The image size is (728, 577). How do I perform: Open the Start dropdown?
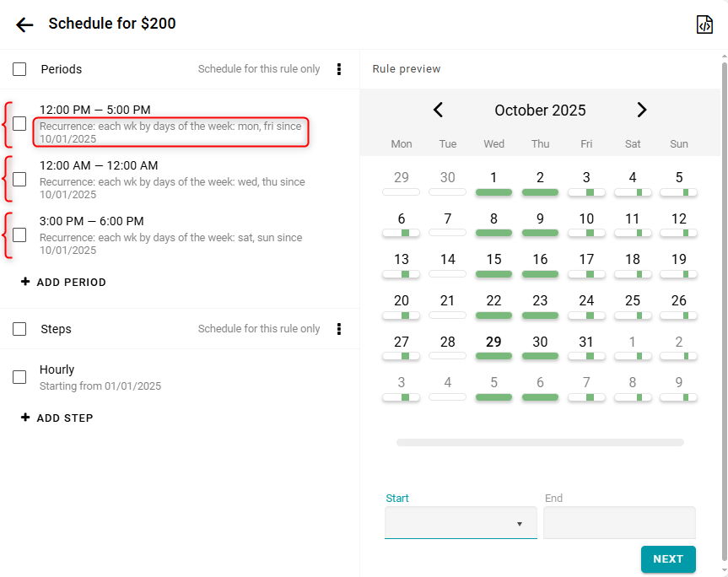click(461, 523)
